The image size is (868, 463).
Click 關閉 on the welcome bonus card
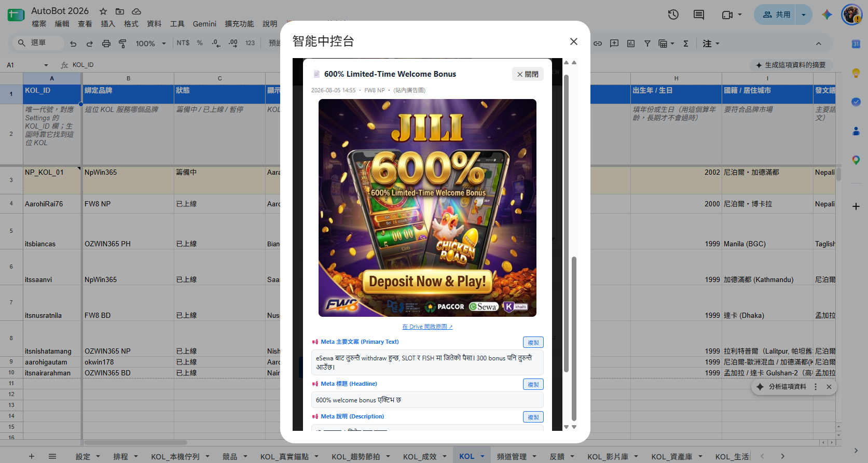528,74
